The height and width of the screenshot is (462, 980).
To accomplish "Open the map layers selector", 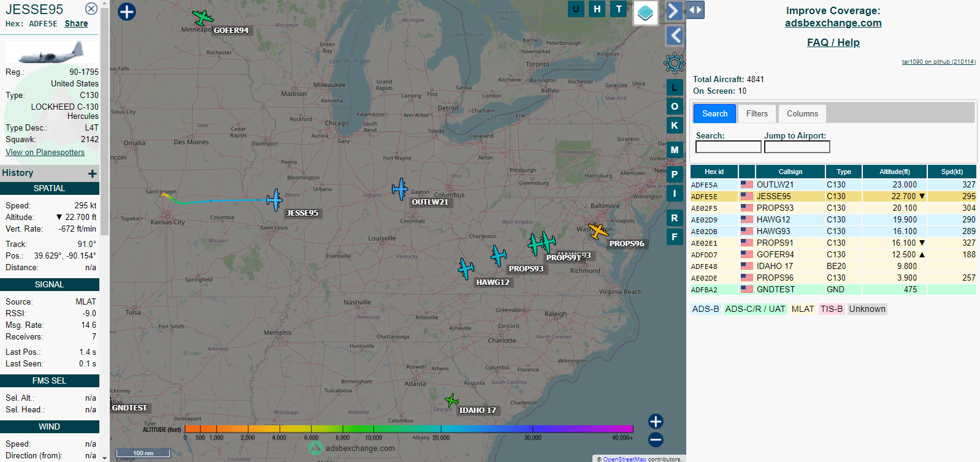I will click(x=645, y=12).
